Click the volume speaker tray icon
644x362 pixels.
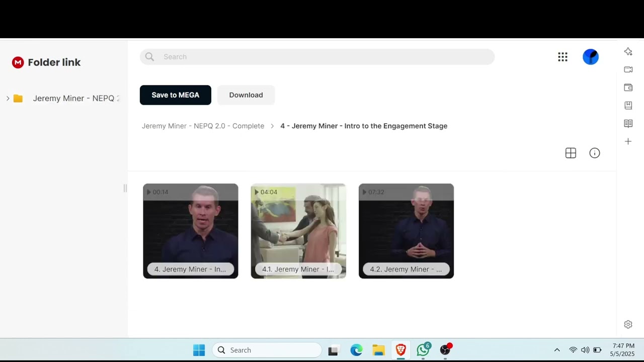pos(585,350)
